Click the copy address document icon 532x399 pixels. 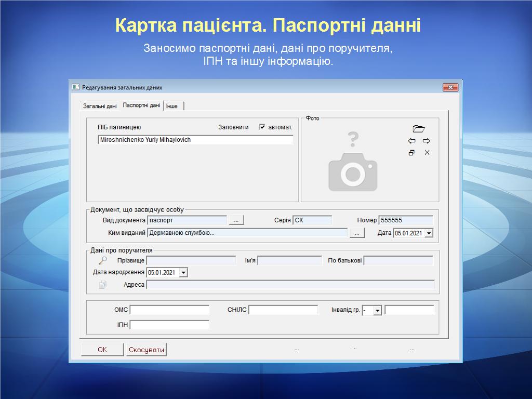(103, 285)
